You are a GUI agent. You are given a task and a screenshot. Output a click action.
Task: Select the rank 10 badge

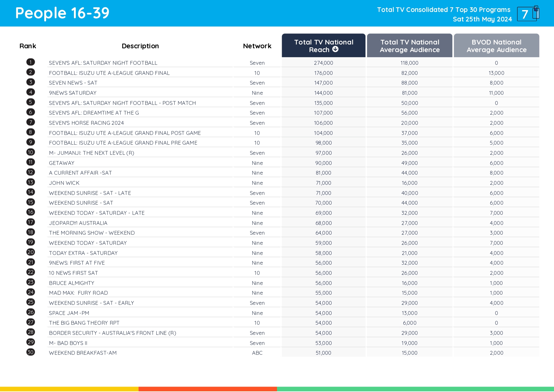[x=31, y=152]
